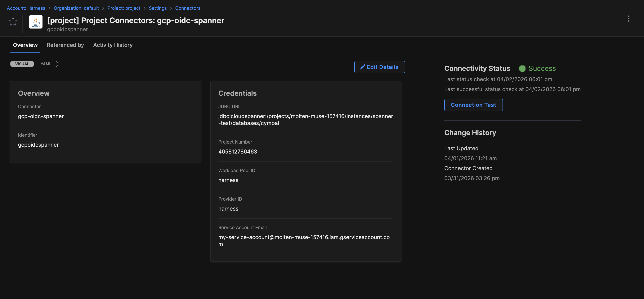644x299 pixels.
Task: Click the page title Project Connectors heading
Action: point(136,20)
